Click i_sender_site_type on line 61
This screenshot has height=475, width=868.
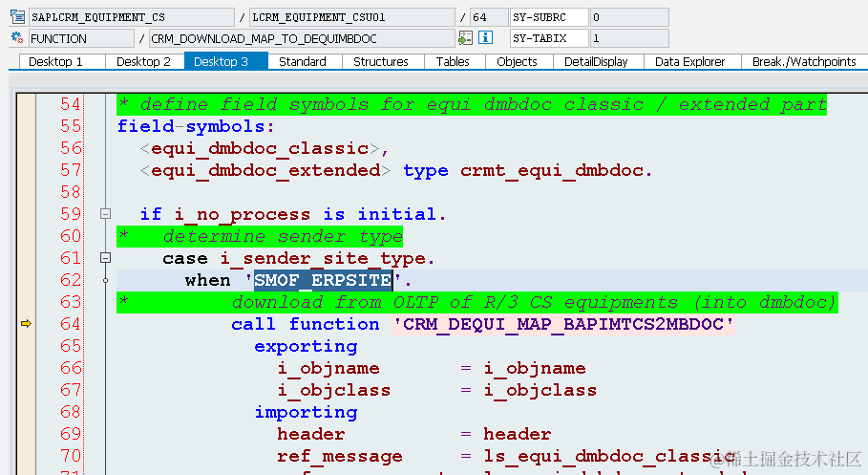324,258
